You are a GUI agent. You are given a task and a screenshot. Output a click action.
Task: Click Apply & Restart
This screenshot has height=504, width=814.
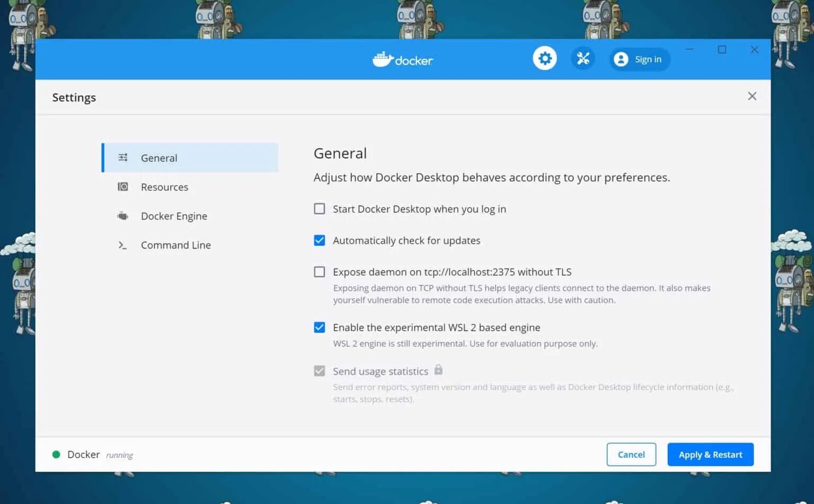coord(710,454)
